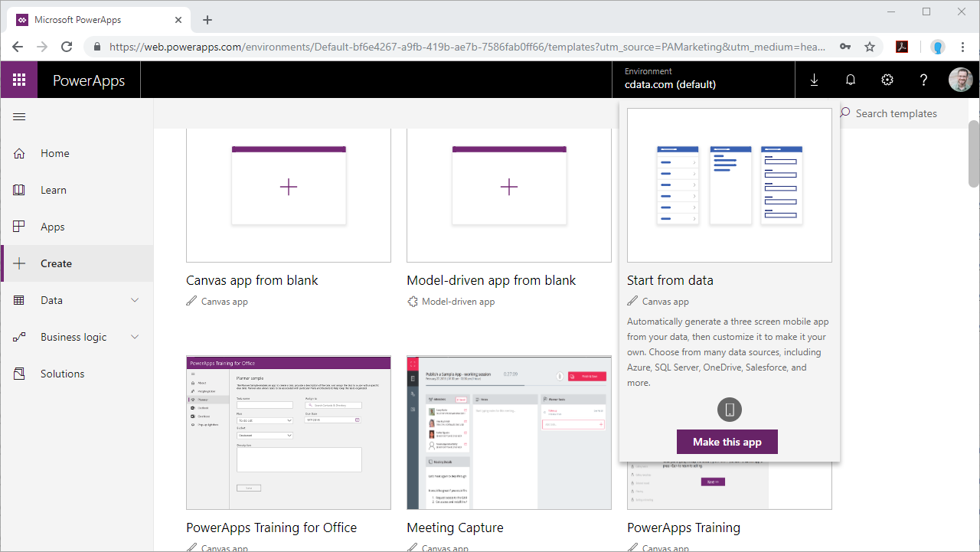Open Canvas app from blank title
Image resolution: width=980 pixels, height=552 pixels.
(x=252, y=280)
